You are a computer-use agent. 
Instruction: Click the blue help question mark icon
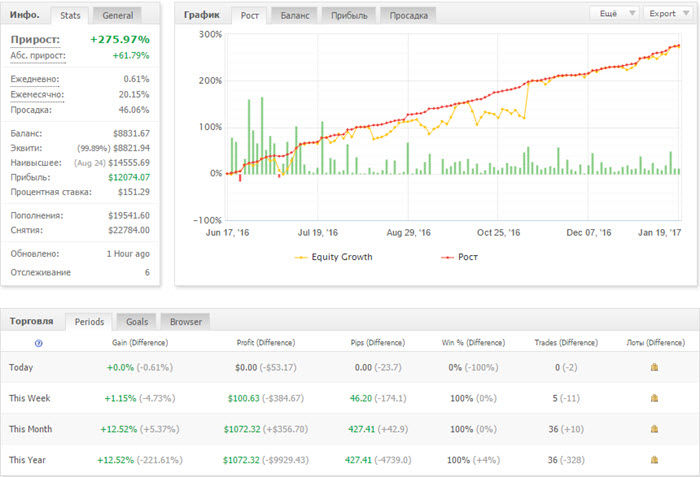click(39, 343)
